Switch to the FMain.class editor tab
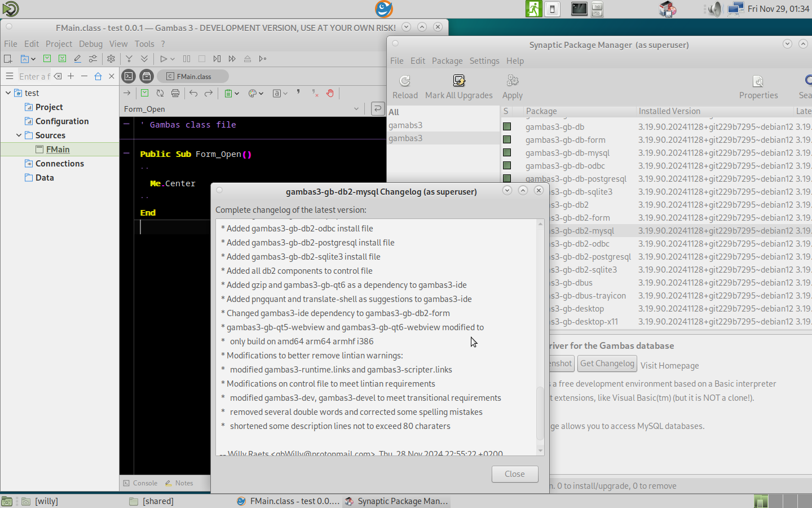Screen dimensions: 812x508 coord(193,76)
